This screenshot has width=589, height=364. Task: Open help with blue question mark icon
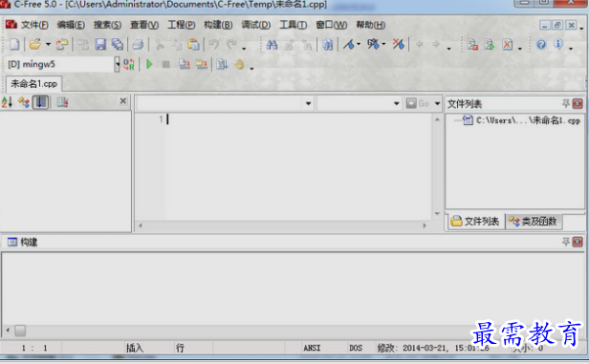pyautogui.click(x=541, y=45)
